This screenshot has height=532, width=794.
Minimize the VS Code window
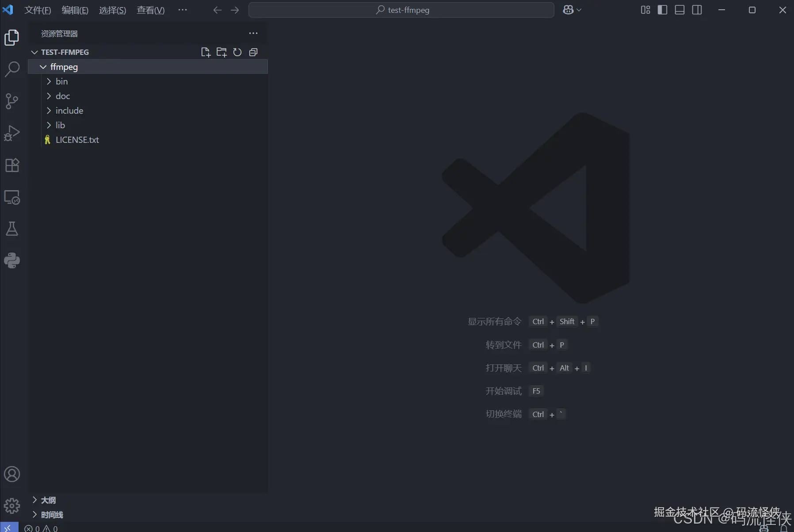(x=721, y=10)
